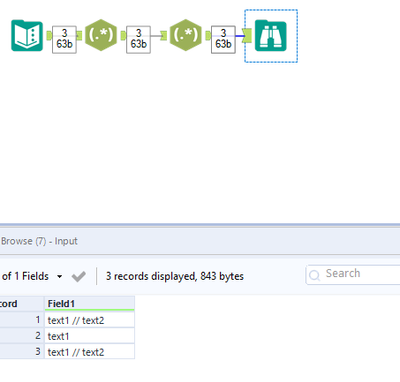400x382 pixels.
Task: Click record count after Text Input
Action: pos(64,39)
